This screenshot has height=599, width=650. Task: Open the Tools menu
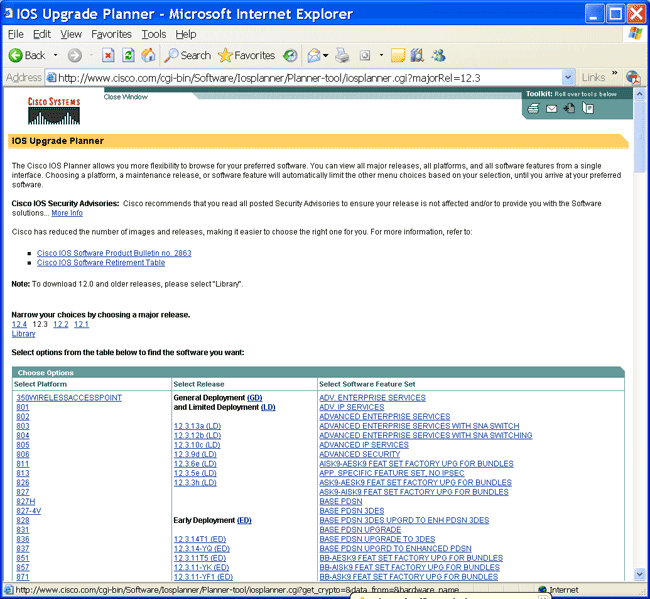[154, 34]
